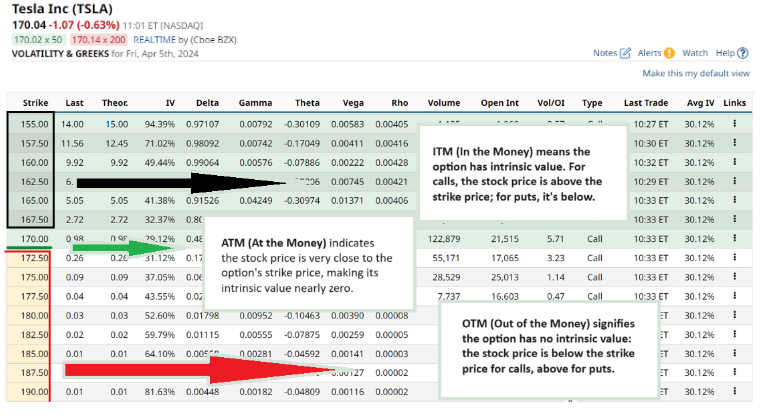Image resolution: width=779 pixels, height=420 pixels.
Task: Sort by the Theor. column header
Action: click(115, 103)
